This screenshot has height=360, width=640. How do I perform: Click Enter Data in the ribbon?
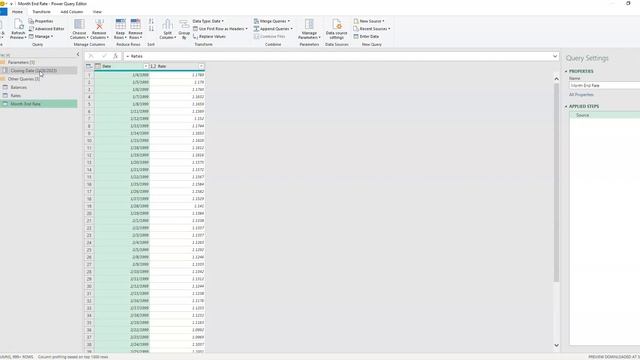(366, 36)
